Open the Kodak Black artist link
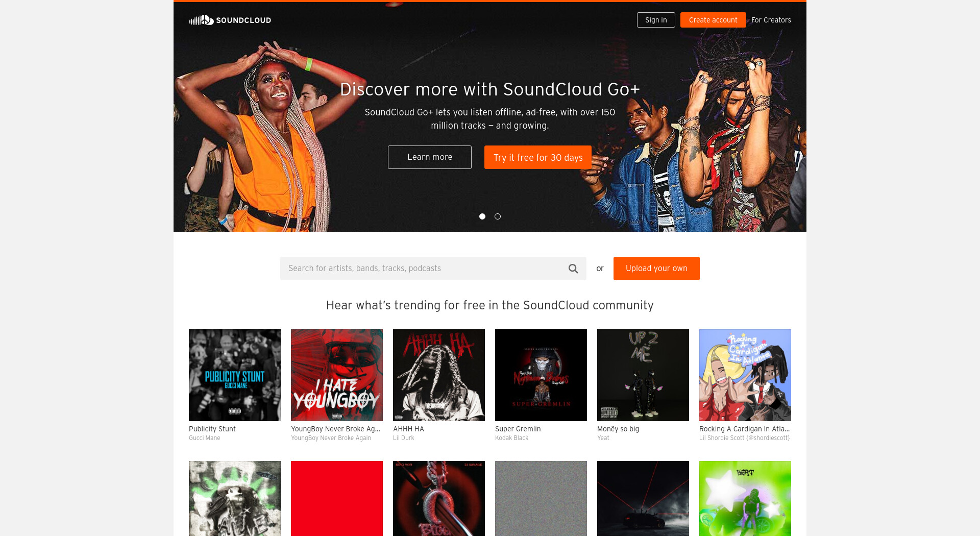The image size is (980, 536). [x=512, y=438]
